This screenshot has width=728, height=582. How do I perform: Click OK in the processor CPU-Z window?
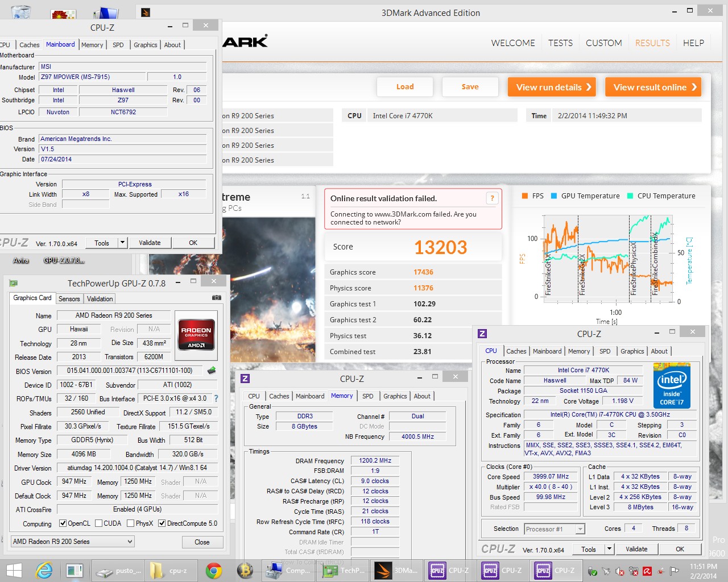coord(680,549)
